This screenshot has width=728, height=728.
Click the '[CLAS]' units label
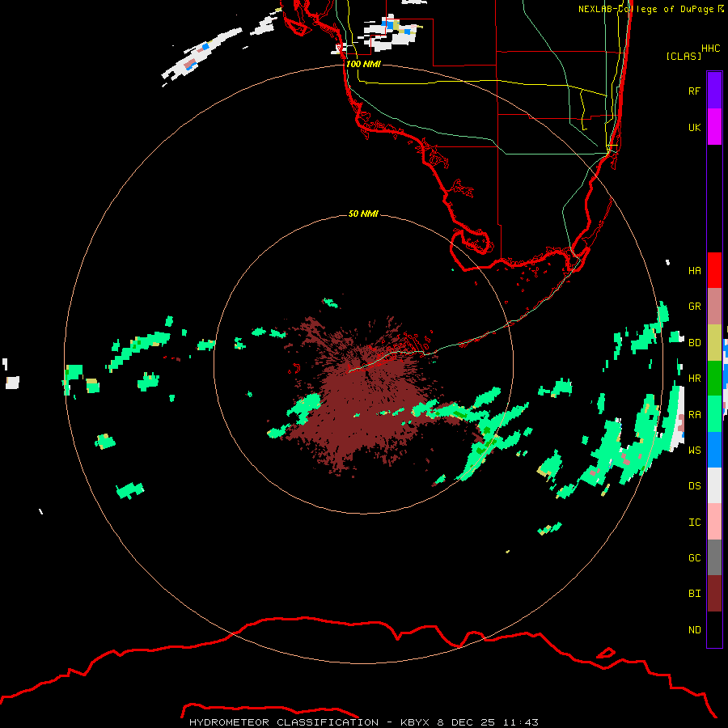(x=684, y=56)
